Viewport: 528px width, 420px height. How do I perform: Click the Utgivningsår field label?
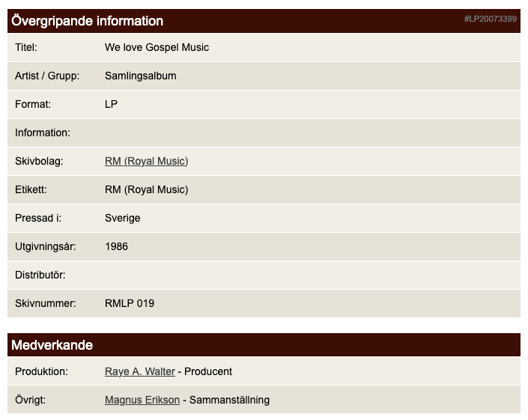[x=46, y=246]
